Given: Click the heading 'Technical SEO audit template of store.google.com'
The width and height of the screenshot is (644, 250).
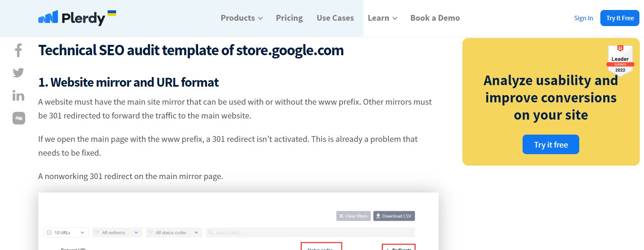Looking at the screenshot, I should pyautogui.click(x=191, y=50).
